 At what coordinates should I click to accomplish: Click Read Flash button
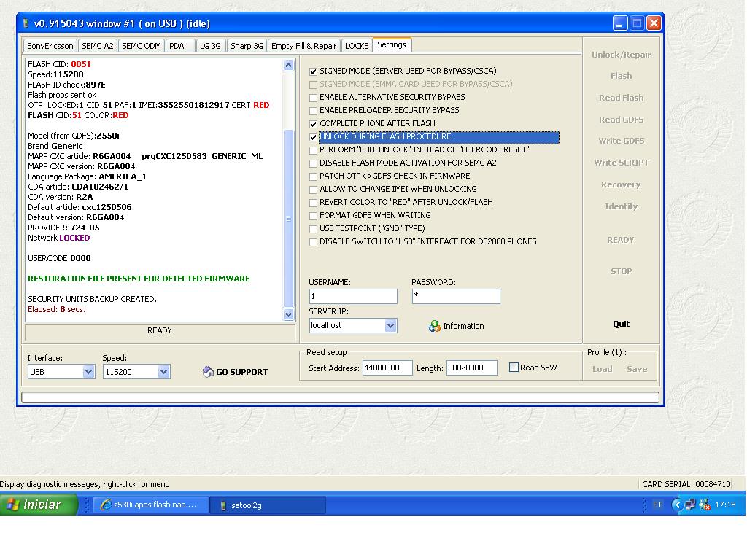621,98
